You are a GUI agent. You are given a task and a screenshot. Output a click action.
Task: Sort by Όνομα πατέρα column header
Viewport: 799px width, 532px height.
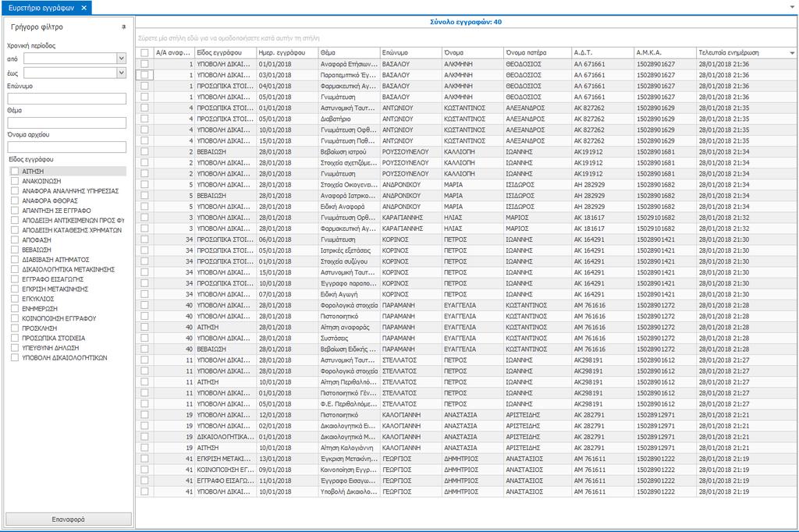coord(538,53)
